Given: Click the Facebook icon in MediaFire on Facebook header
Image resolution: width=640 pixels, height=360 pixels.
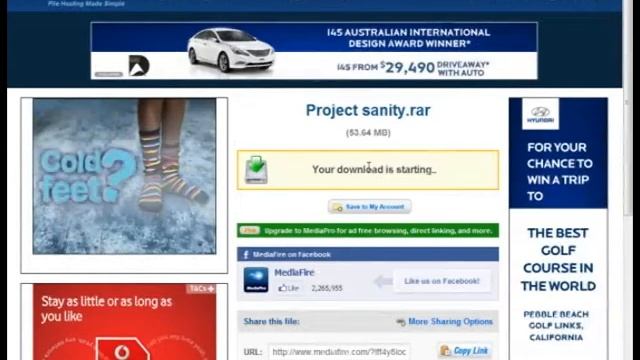Looking at the screenshot, I should 246,255.
